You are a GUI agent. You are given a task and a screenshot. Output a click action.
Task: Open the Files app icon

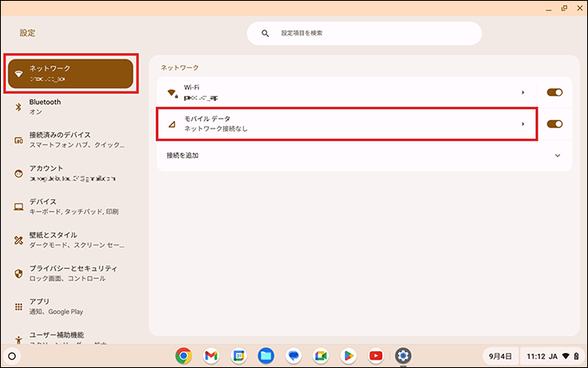(x=266, y=355)
